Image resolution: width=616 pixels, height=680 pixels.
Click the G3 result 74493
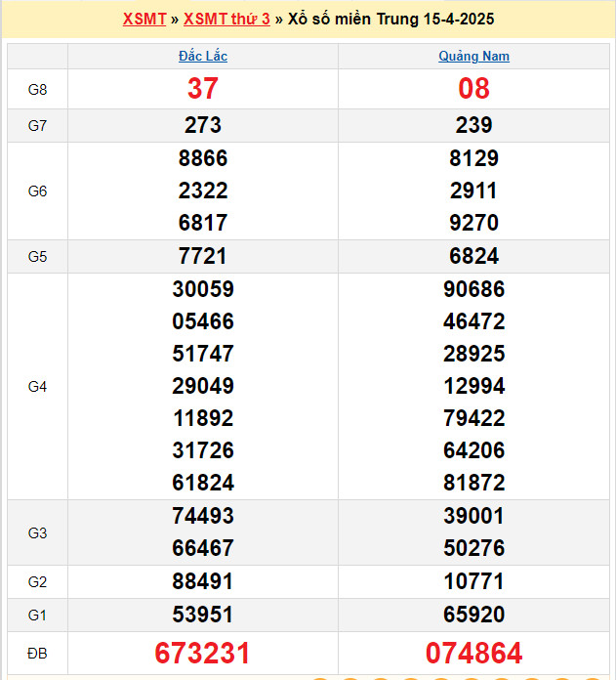click(203, 516)
